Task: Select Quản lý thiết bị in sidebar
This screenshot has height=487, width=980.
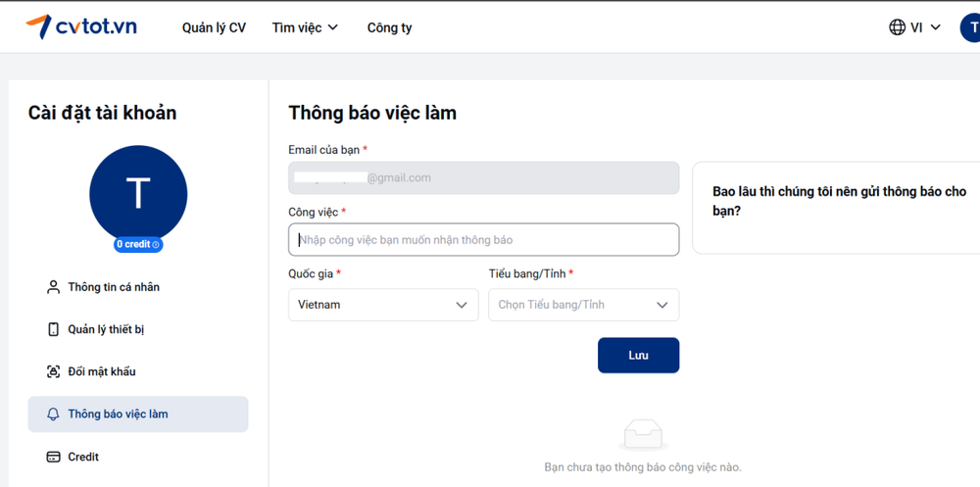Action: click(106, 329)
